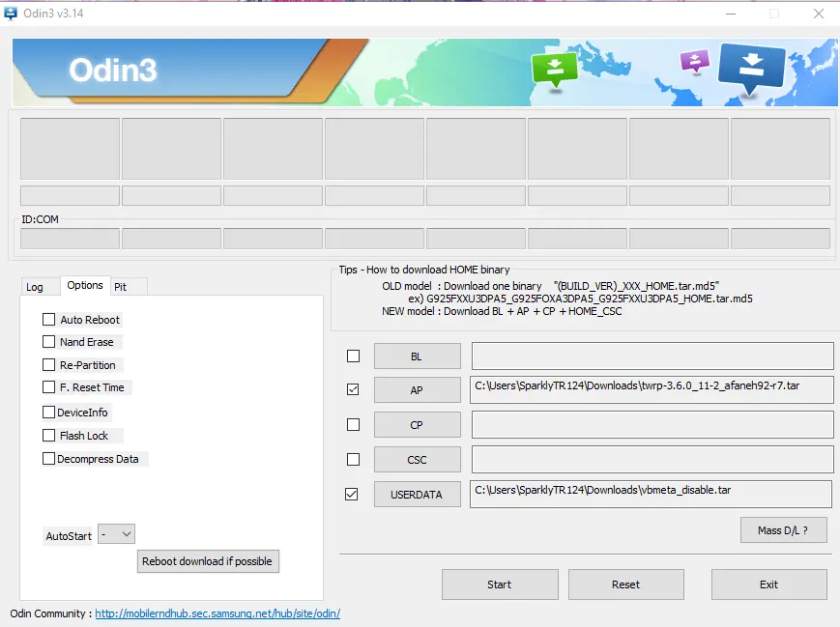The width and height of the screenshot is (840, 627).
Task: Toggle the F. Reset Time checkbox
Action: click(48, 387)
